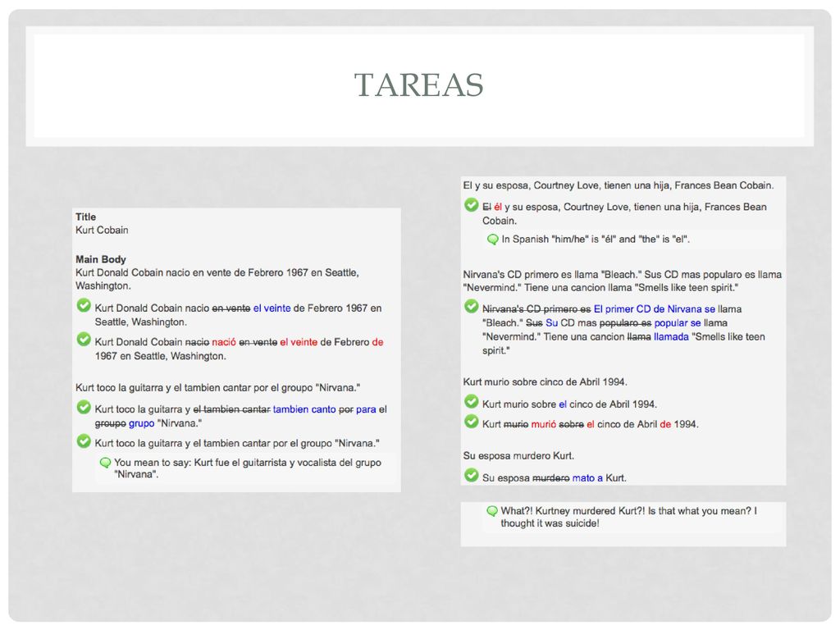Click the struck-through word "sobre"
The image size is (840, 630).
[x=572, y=425]
